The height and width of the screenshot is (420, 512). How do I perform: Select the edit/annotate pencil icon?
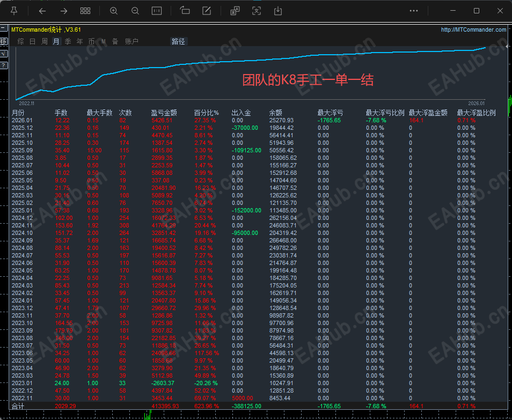206,11
